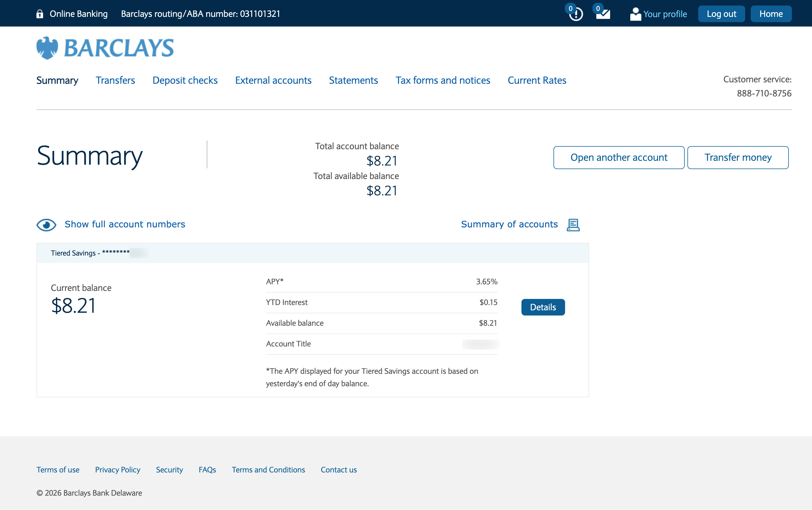Click the APY value 3.65%
812x510 pixels.
487,282
